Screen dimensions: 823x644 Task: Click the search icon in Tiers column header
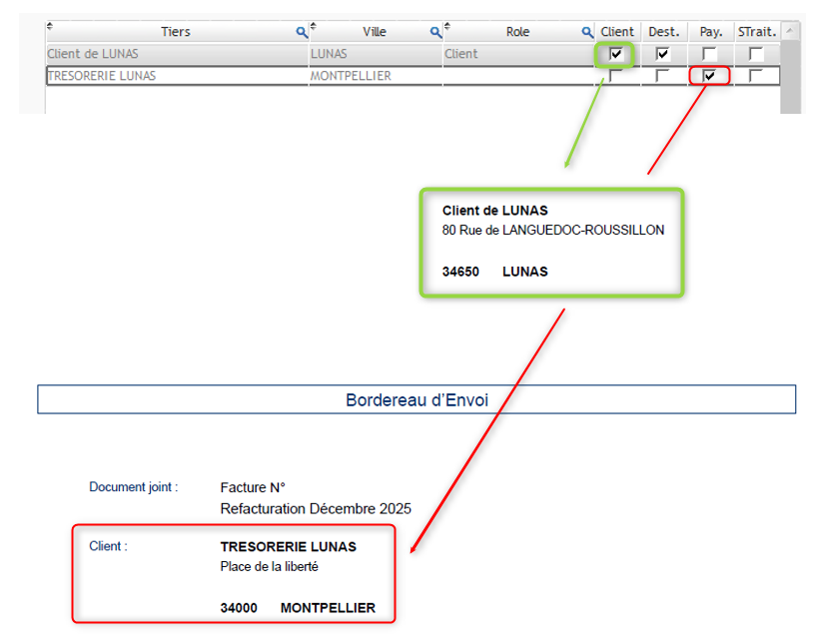tap(302, 33)
